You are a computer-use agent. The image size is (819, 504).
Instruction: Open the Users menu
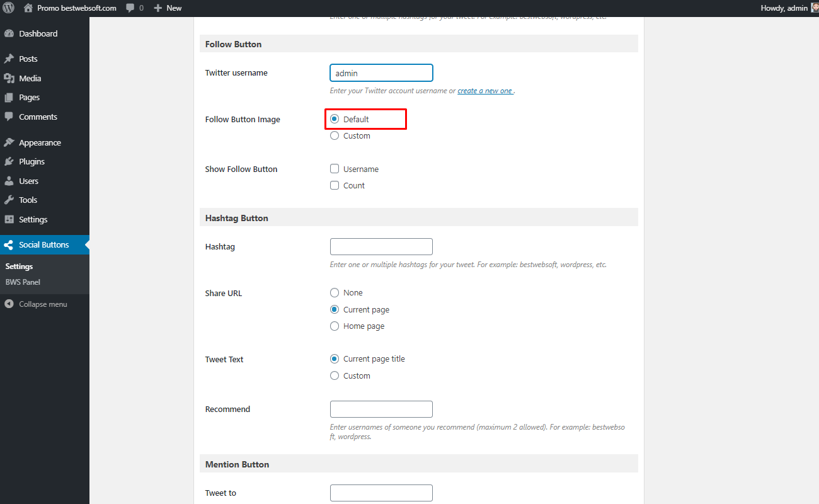tap(45, 181)
